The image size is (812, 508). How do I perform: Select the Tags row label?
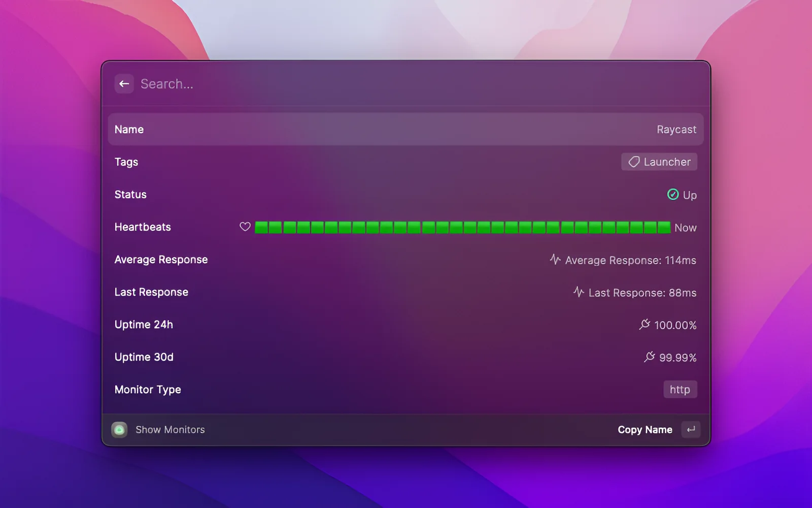coord(126,162)
